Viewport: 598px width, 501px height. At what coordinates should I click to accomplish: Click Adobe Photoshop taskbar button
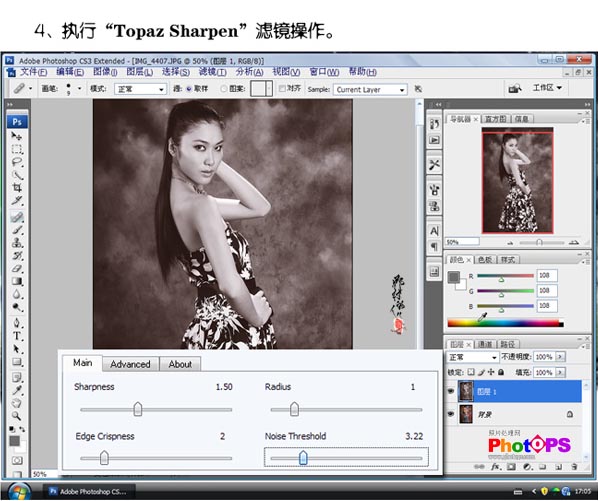[x=89, y=491]
